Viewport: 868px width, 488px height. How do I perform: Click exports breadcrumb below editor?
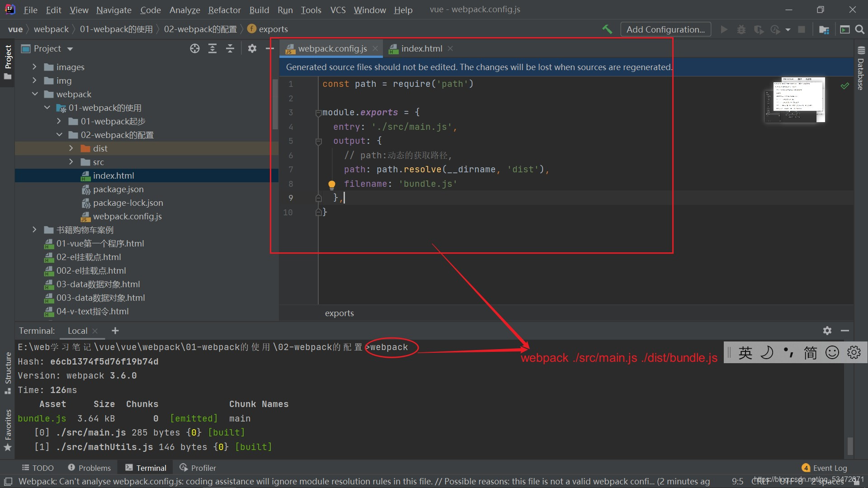(339, 313)
